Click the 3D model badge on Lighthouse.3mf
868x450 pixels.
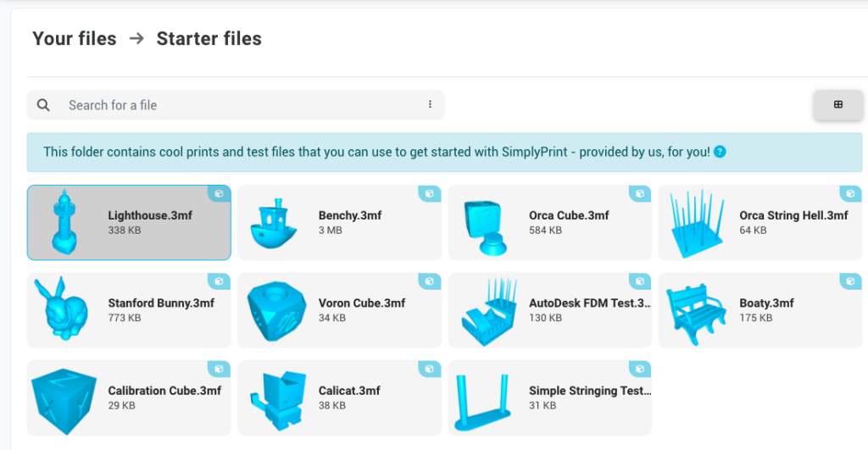[x=220, y=194]
